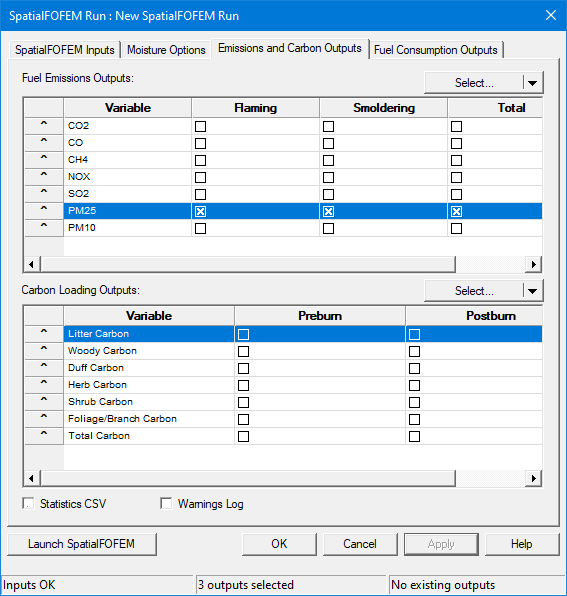This screenshot has width=567, height=596.
Task: Click the caret row header for Shrub Carbon
Action: pos(44,402)
